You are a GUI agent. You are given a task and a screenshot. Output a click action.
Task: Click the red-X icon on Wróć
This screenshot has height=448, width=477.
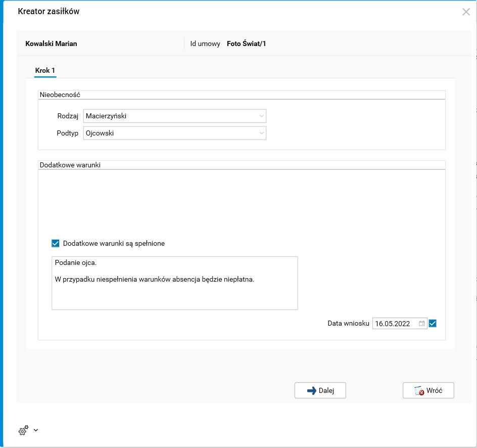419,391
